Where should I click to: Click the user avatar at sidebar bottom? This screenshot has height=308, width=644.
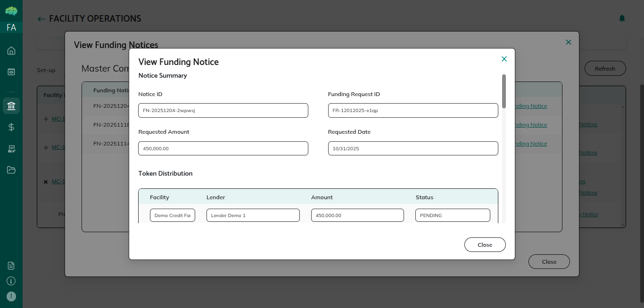(11, 296)
